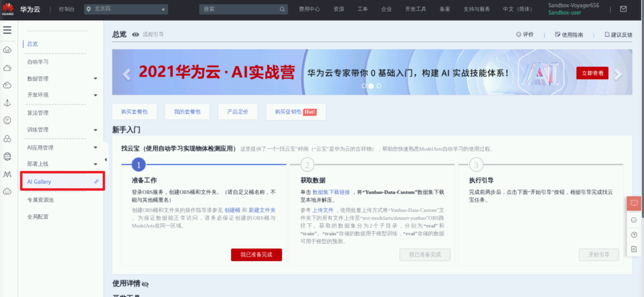Open the 上传文件 link
Screen dimensions: 644x297
(x=323, y=210)
